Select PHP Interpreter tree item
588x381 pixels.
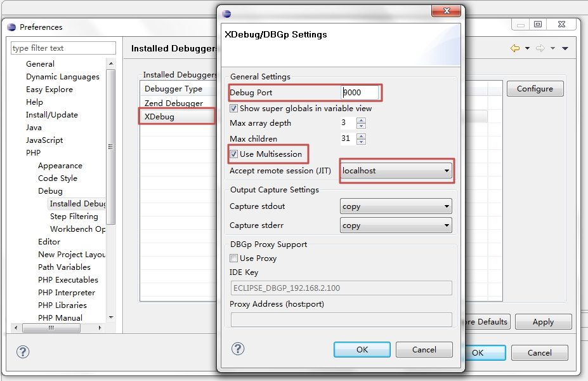pyautogui.click(x=67, y=293)
